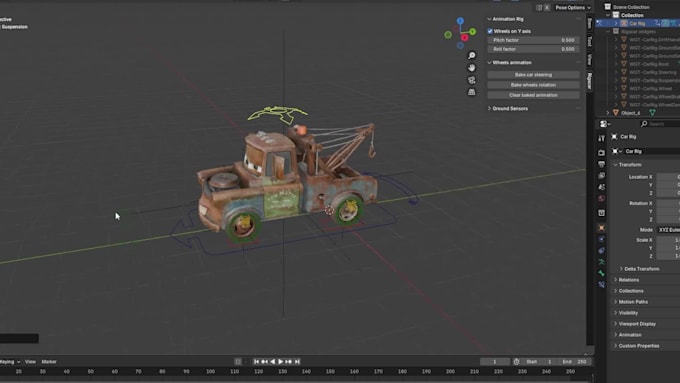This screenshot has height=383, width=680.
Task: Open the Bone properties tab icon
Action: pos(602,273)
